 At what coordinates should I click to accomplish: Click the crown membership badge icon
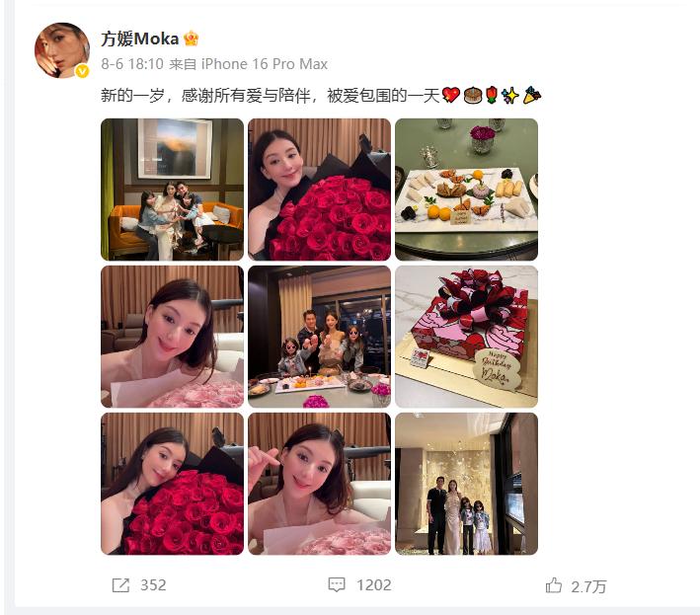click(192, 38)
